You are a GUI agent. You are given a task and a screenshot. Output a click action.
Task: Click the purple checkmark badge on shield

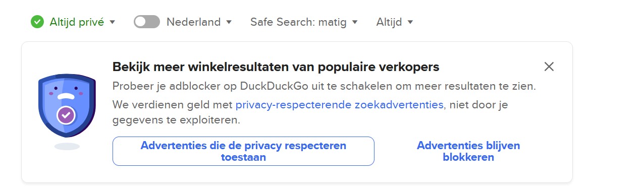pos(67,115)
